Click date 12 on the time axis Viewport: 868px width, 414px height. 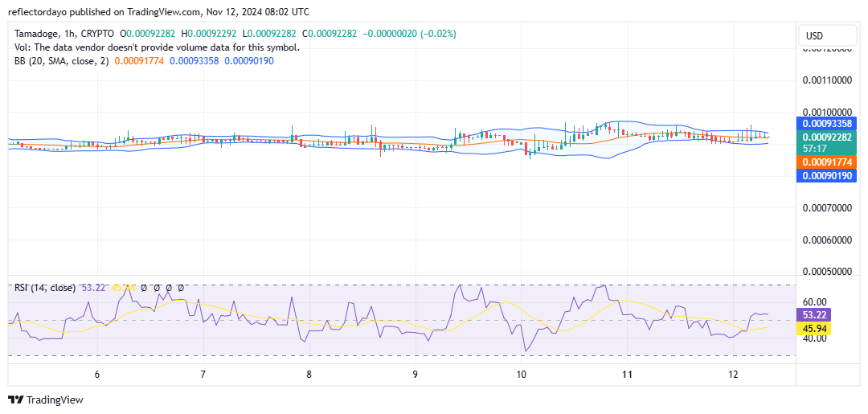[732, 374]
